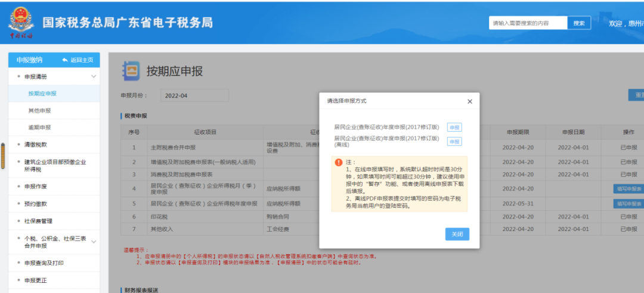Click the orange warning icon in the note
The image size is (644, 293).
click(339, 162)
